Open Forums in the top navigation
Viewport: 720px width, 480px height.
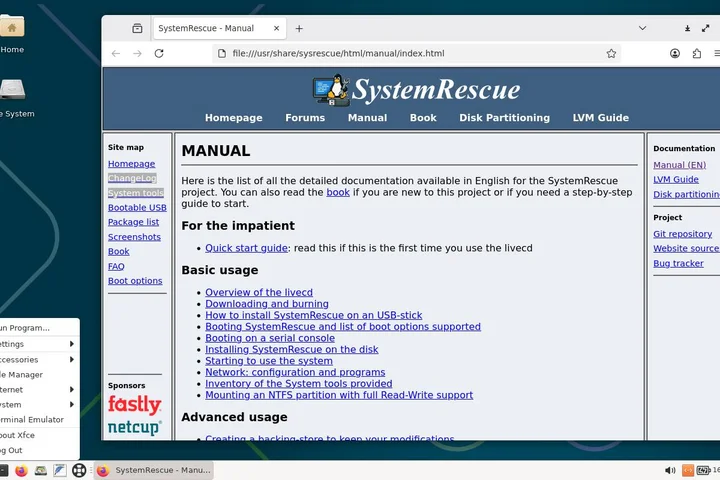pos(305,118)
